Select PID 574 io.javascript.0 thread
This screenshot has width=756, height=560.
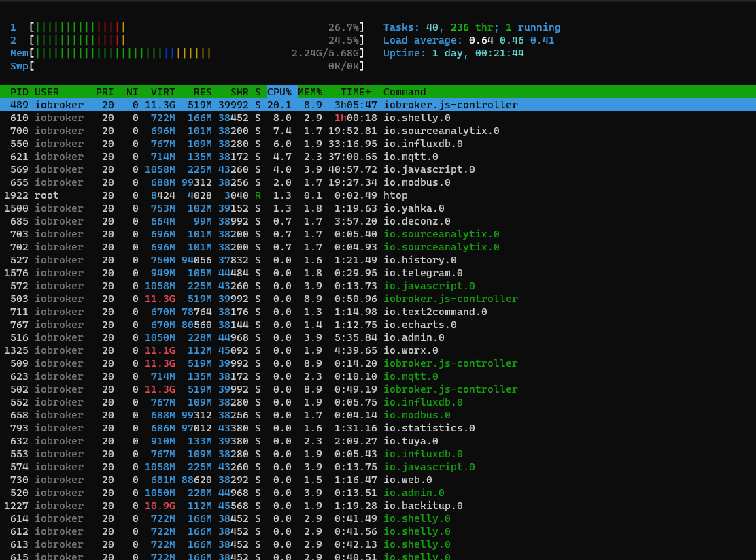[x=378, y=467]
